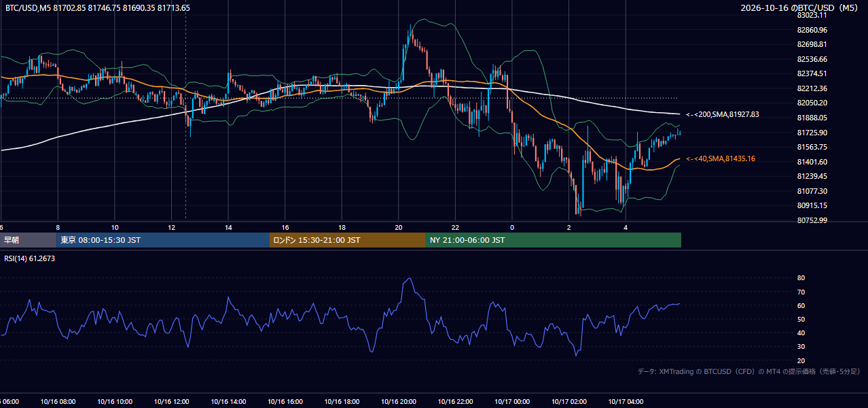Click RSI scale level 20

[801, 360]
